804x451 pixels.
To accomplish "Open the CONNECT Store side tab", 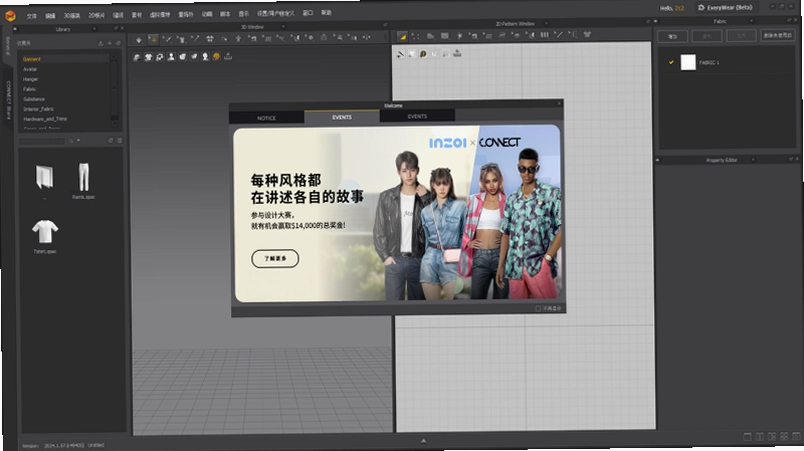I will pos(9,100).
